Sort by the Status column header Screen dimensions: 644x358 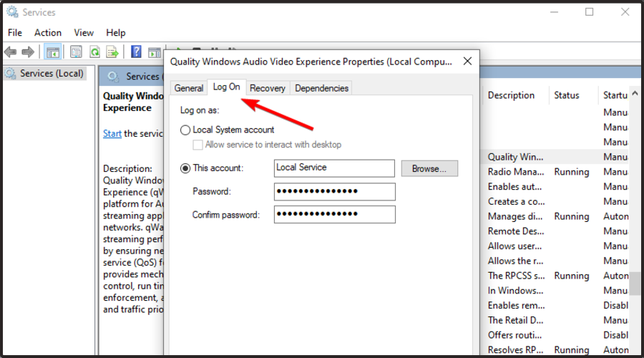click(567, 95)
